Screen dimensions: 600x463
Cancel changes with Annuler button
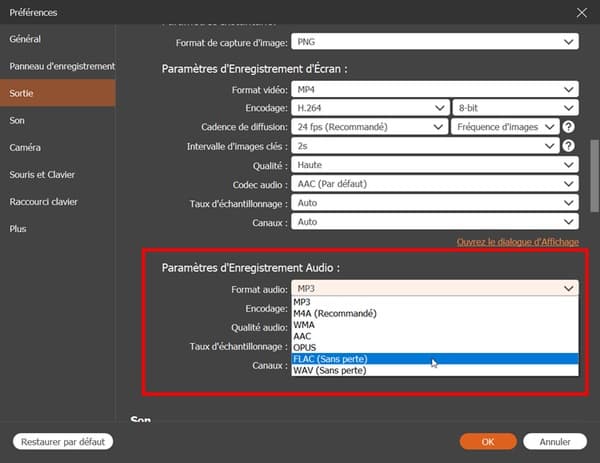[x=555, y=442]
